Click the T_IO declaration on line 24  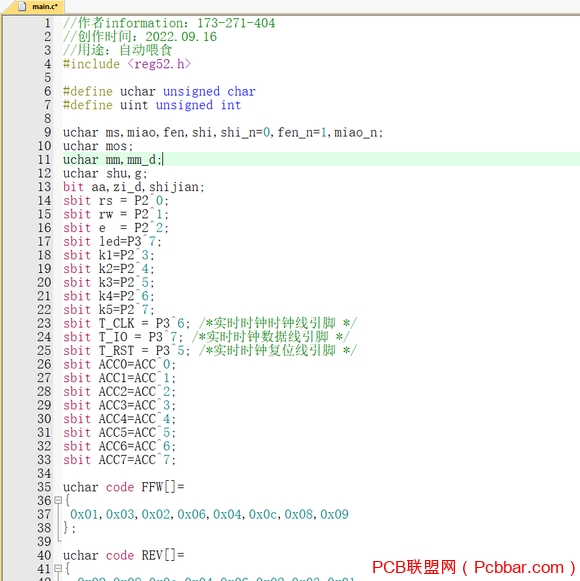123,337
